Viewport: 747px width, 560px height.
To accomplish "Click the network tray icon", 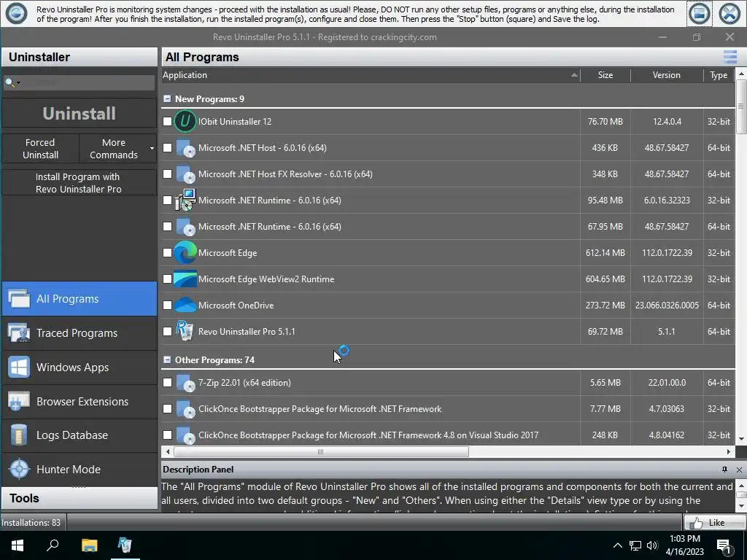I will 635,545.
